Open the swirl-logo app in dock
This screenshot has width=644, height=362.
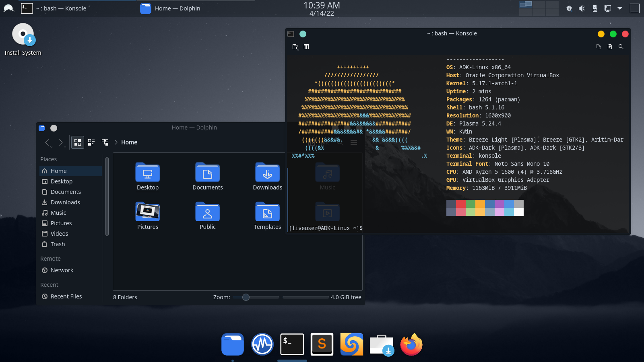[352, 344]
